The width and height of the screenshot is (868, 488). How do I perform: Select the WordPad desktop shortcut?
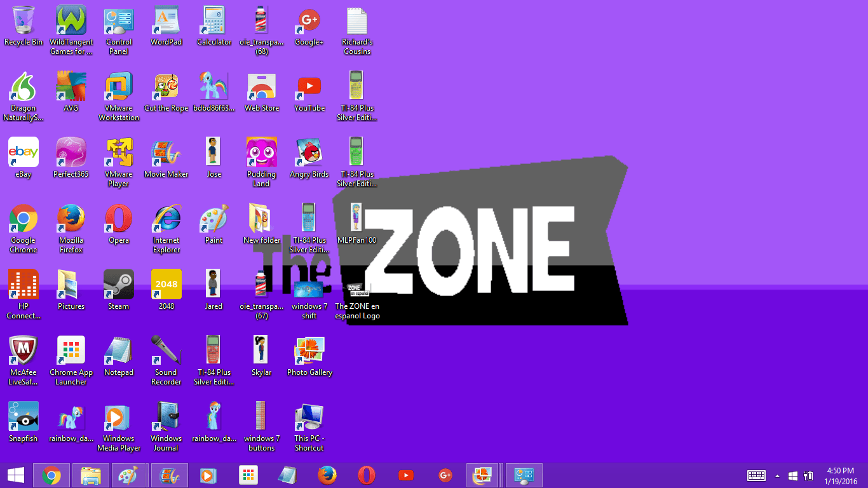pyautogui.click(x=166, y=27)
